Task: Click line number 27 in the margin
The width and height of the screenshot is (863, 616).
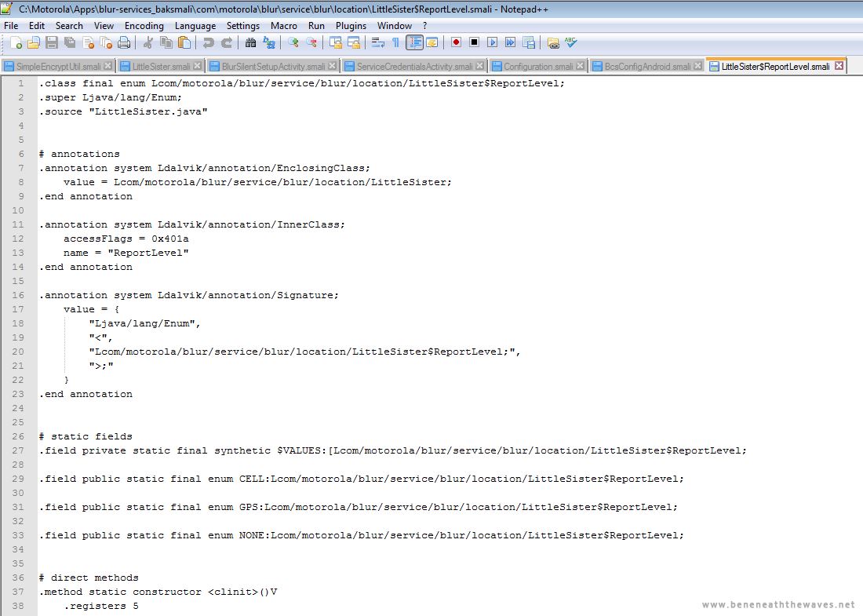Action: tap(18, 450)
